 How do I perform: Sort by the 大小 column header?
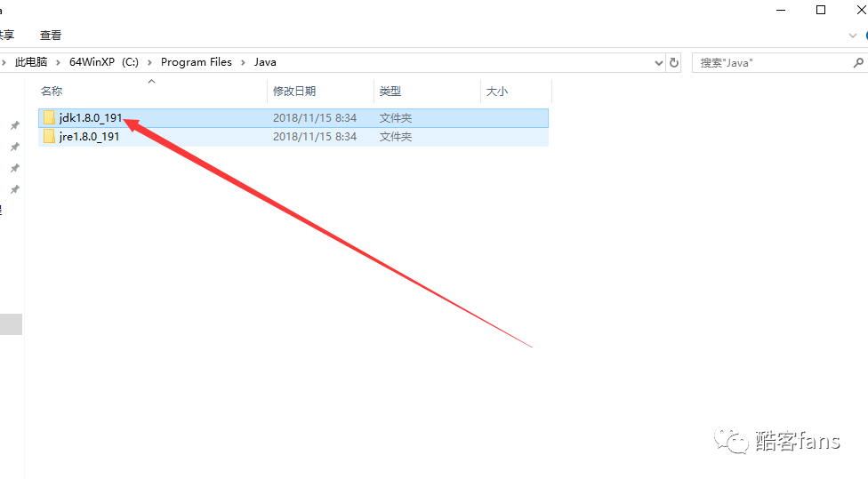pyautogui.click(x=516, y=92)
